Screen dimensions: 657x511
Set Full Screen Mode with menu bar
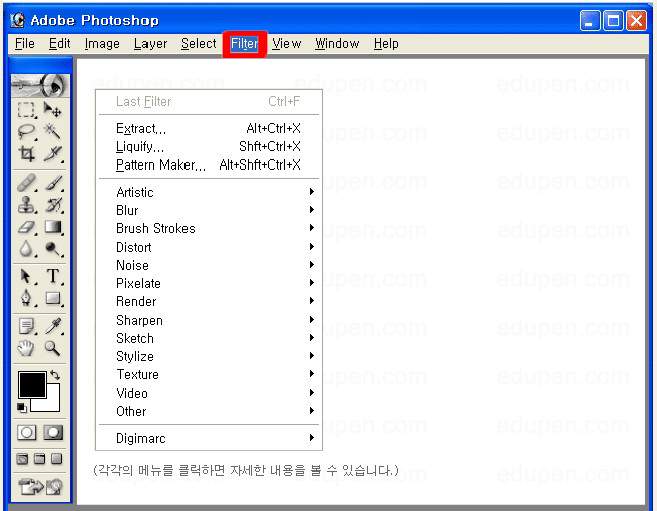click(40, 459)
